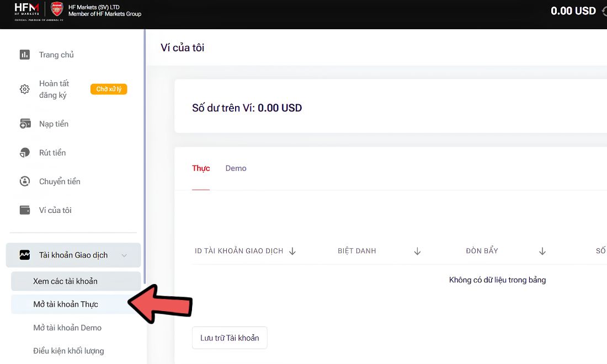
Task: Sort by ID tài khoản giao dịch arrow
Action: click(292, 251)
